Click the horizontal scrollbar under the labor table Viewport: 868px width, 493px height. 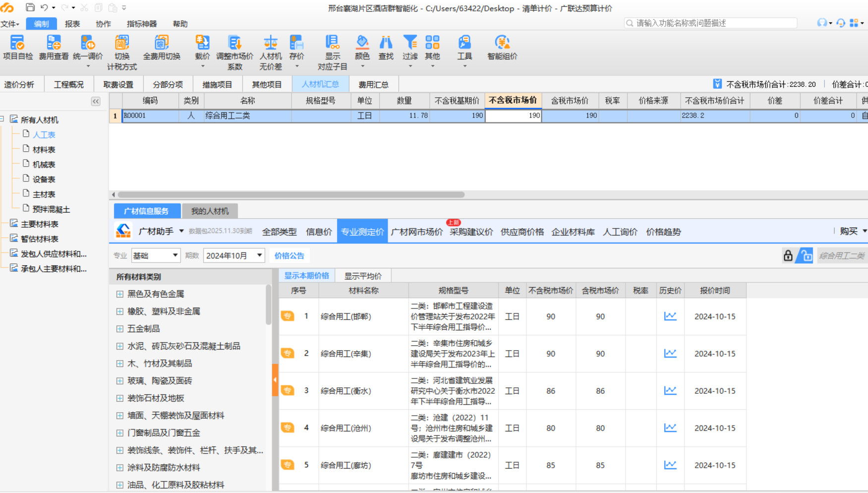coord(291,195)
